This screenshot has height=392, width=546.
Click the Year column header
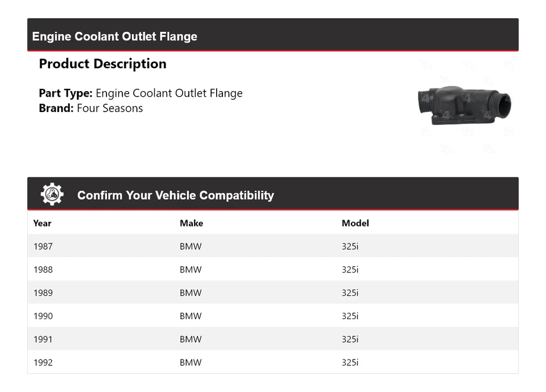coord(42,223)
